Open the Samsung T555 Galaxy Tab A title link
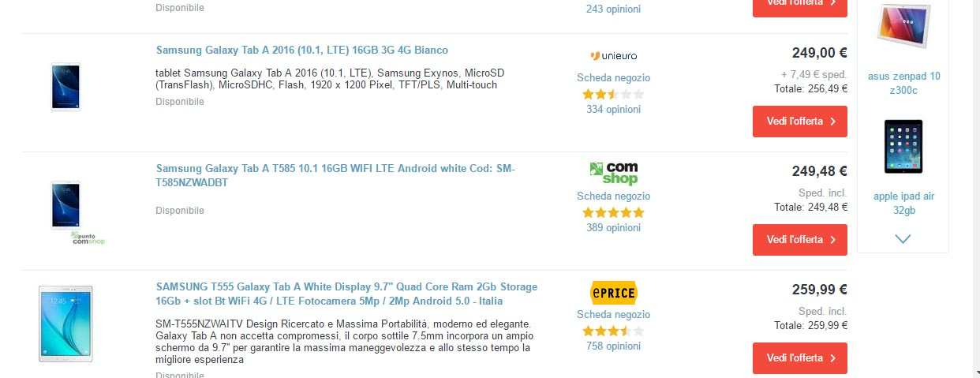Image resolution: width=980 pixels, height=378 pixels. 346,294
